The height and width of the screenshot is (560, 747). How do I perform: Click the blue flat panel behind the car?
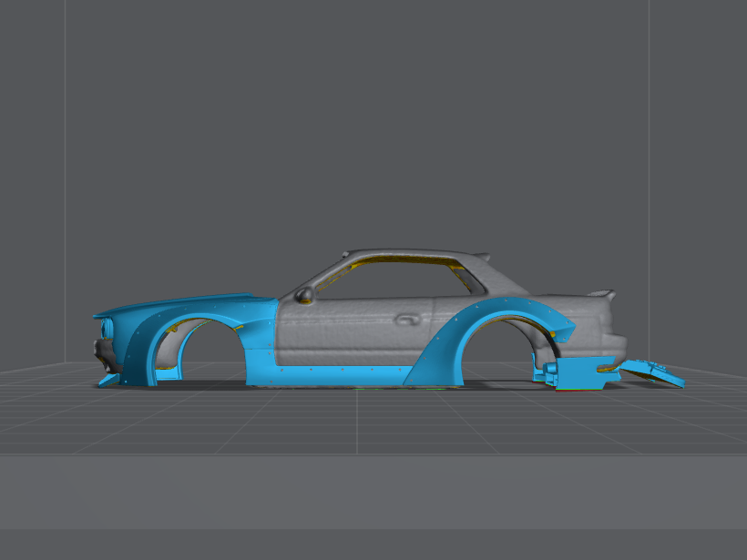[652, 372]
